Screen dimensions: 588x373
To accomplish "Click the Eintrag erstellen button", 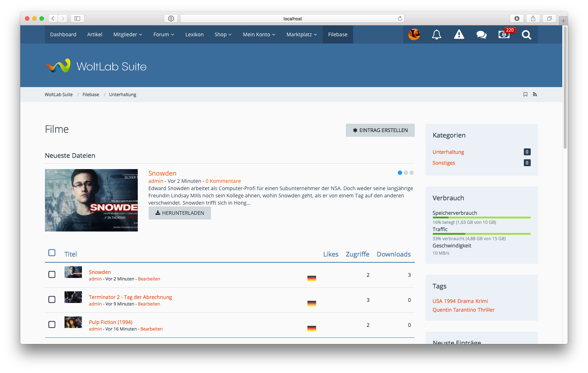I will (x=380, y=130).
